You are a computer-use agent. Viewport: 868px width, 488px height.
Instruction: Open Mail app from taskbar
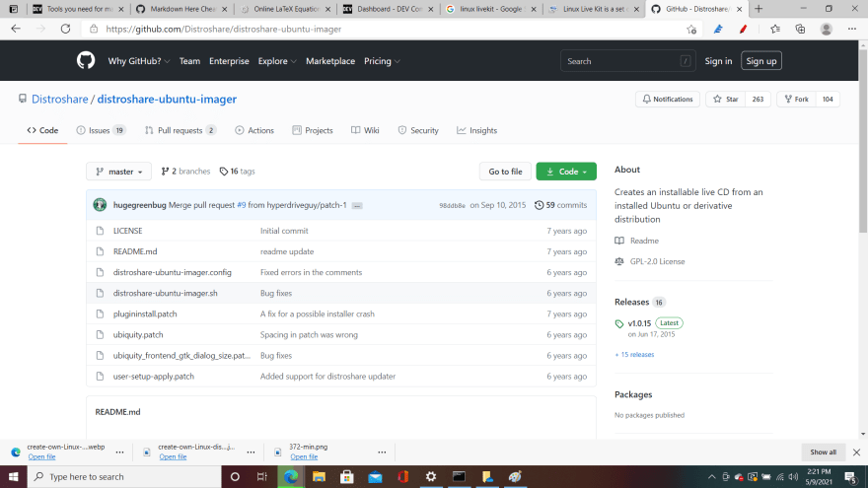coord(375,476)
